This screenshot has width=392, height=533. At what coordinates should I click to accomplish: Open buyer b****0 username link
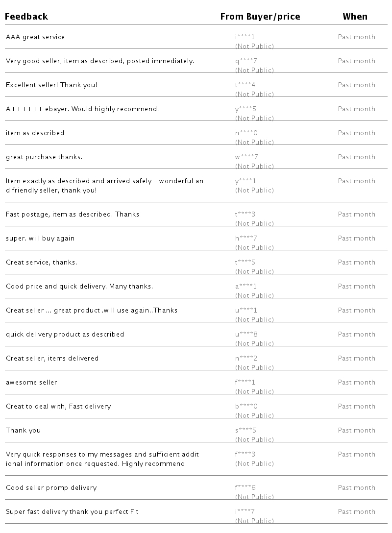pyautogui.click(x=246, y=407)
